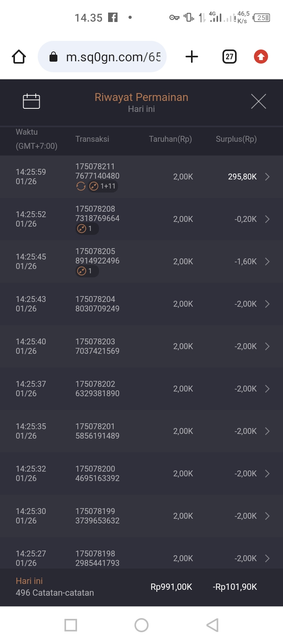The image size is (283, 644).
Task: Open a new browser tab
Action: tap(192, 57)
